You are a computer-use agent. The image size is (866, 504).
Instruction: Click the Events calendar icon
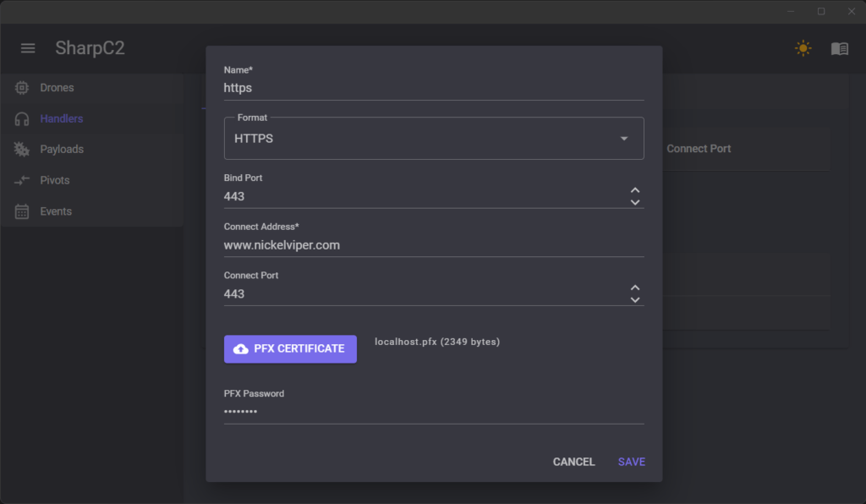[x=22, y=211]
